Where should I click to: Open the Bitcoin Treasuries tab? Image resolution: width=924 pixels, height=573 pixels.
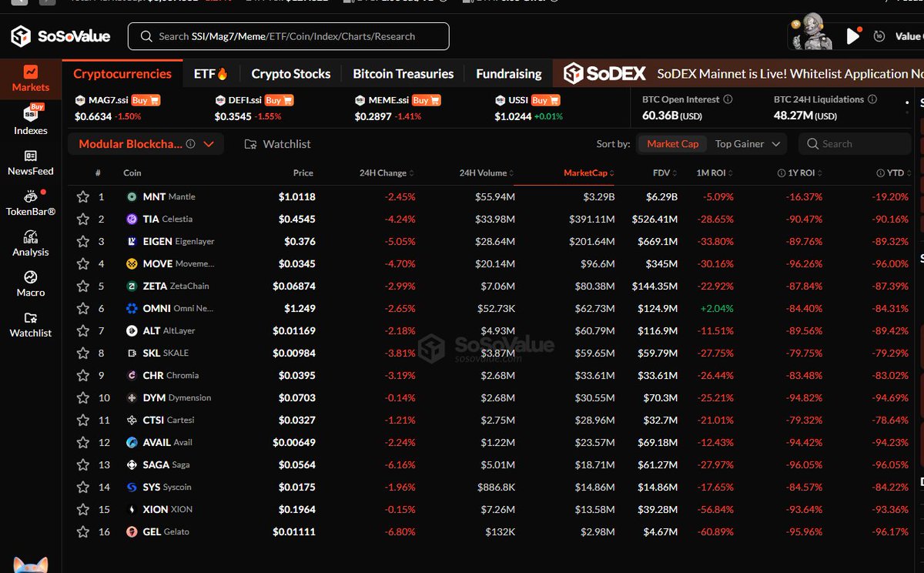tap(403, 73)
